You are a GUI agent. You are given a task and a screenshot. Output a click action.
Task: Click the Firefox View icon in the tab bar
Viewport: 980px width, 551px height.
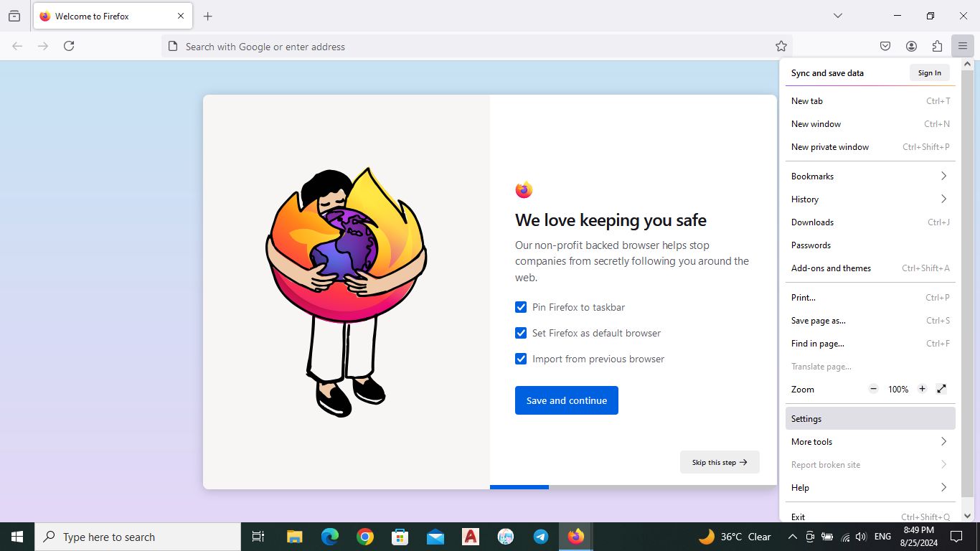coord(14,16)
